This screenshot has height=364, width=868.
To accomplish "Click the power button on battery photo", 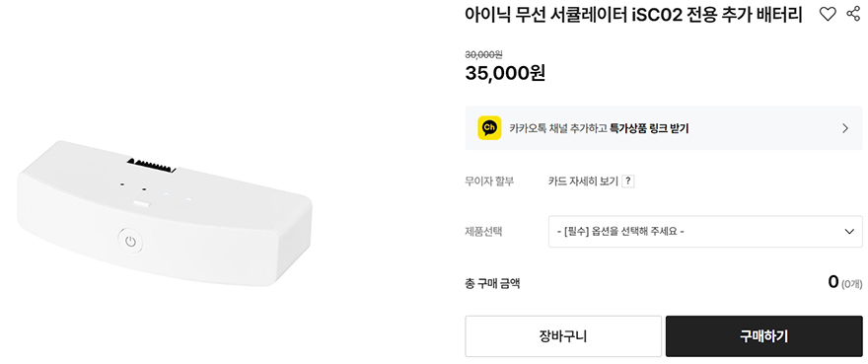I will pyautogui.click(x=130, y=242).
